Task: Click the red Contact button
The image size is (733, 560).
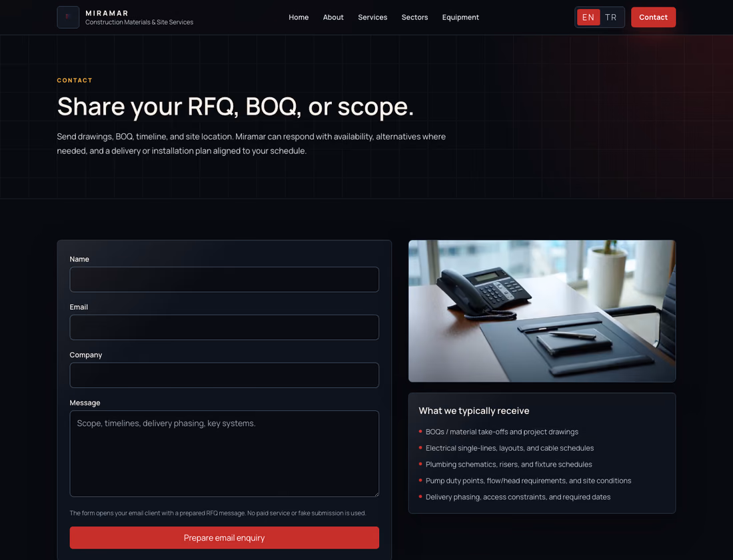Action: (653, 17)
